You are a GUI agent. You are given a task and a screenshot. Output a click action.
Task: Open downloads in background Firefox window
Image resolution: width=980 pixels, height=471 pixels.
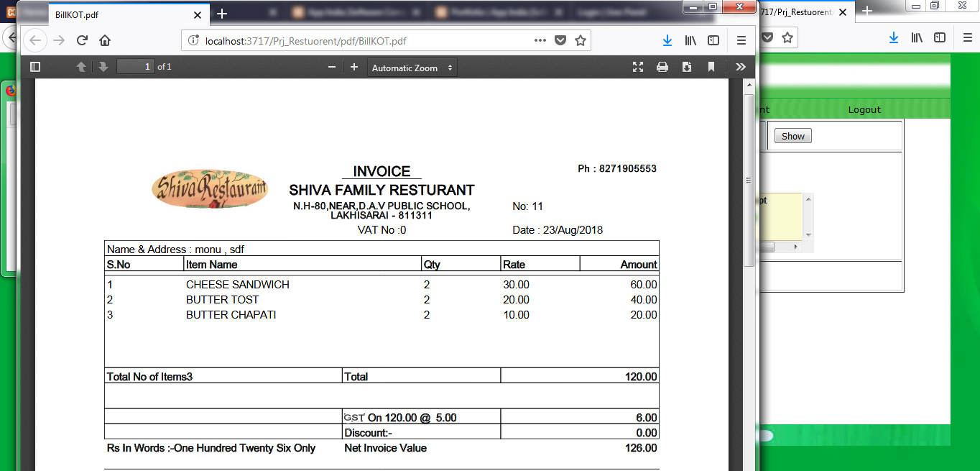click(x=894, y=37)
